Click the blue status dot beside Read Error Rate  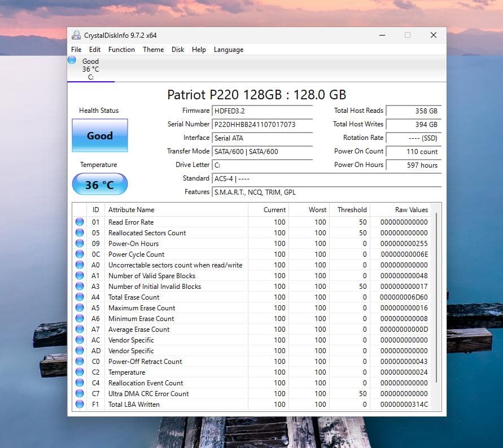79,222
